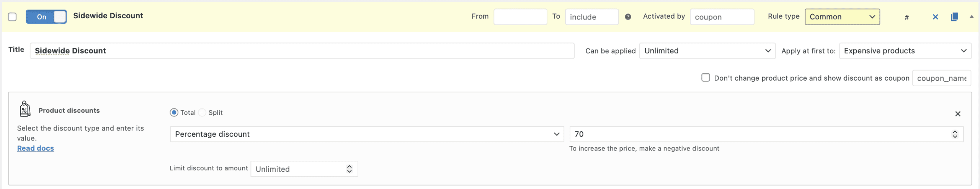Expand the Apply at first to dropdown
Screen dimensions: 980x189
coord(905,51)
